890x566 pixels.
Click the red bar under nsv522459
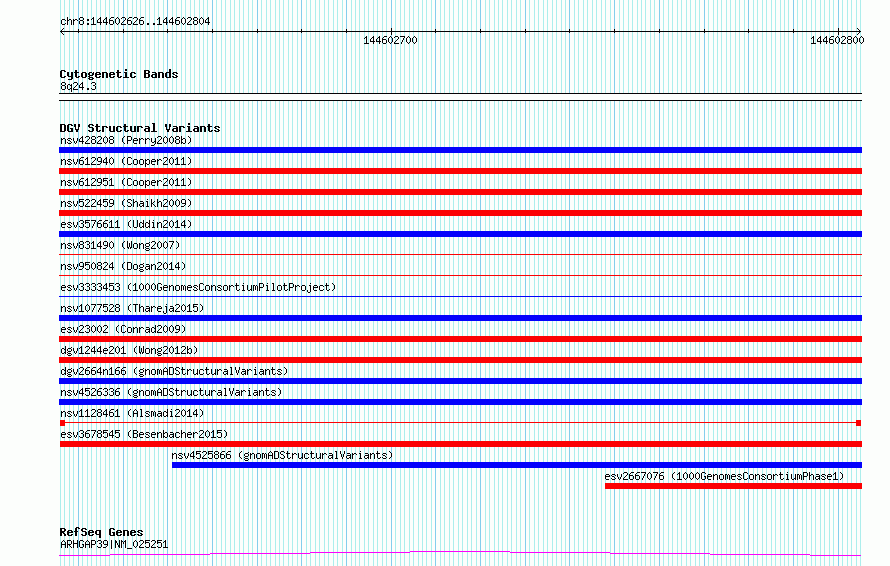click(460, 213)
